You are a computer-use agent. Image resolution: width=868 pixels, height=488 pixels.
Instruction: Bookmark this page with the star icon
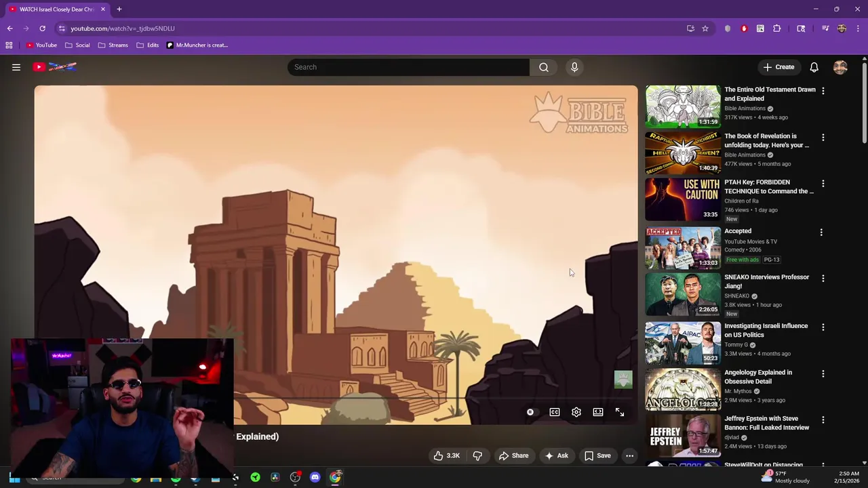pyautogui.click(x=705, y=28)
